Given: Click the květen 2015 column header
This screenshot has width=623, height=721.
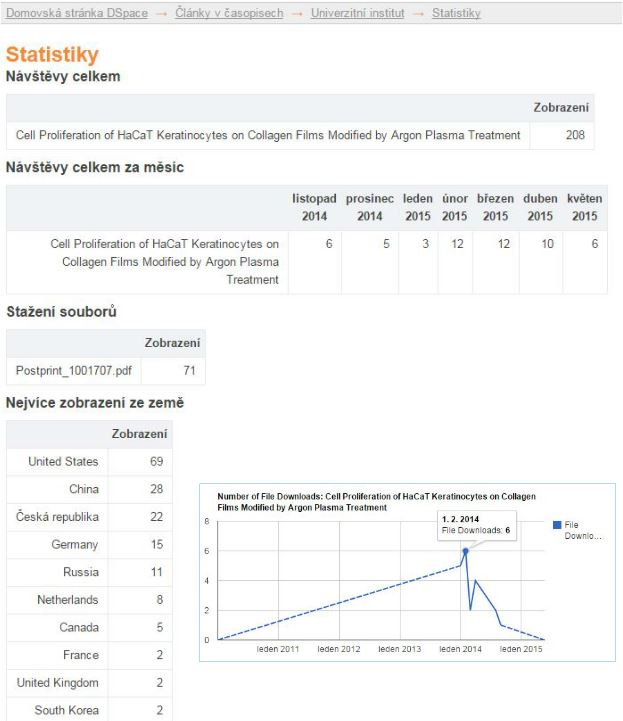Looking at the screenshot, I should (x=584, y=208).
